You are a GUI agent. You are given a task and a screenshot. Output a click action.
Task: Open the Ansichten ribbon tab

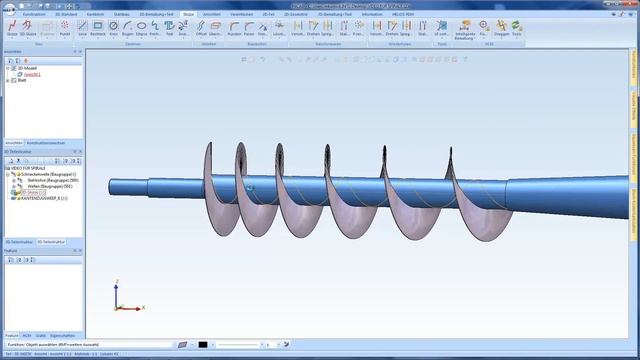[x=211, y=14]
